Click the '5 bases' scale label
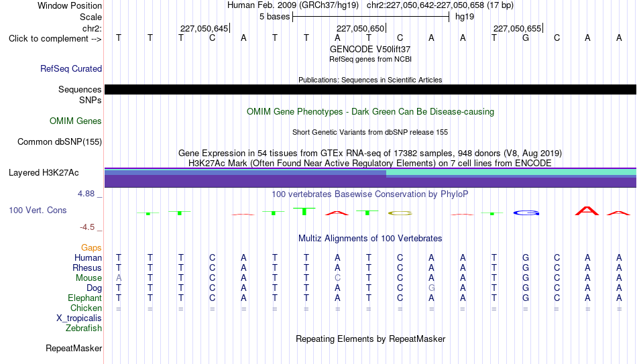Image resolution: width=637 pixels, height=364 pixels. [275, 17]
